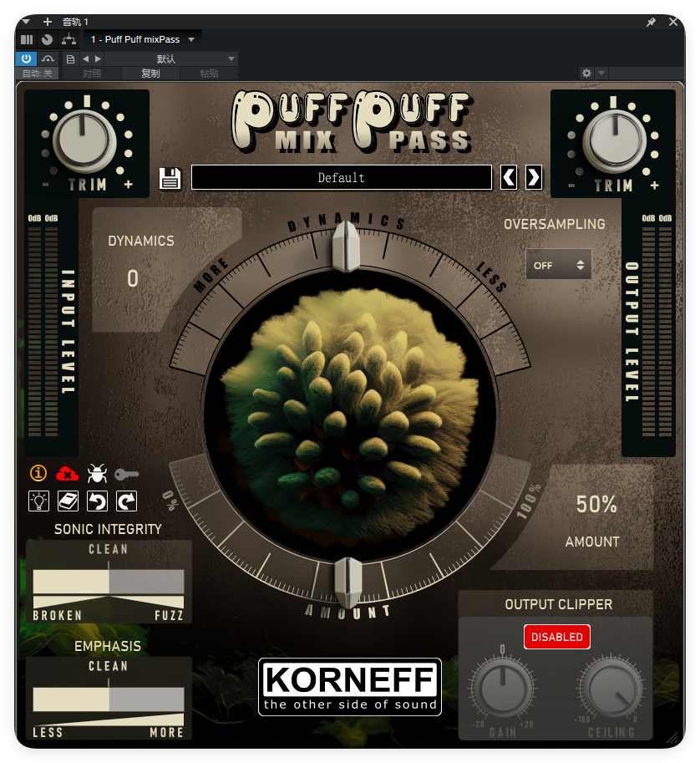This screenshot has width=700, height=763.
Task: Click the pin icon in the title bar
Action: pyautogui.click(x=651, y=22)
